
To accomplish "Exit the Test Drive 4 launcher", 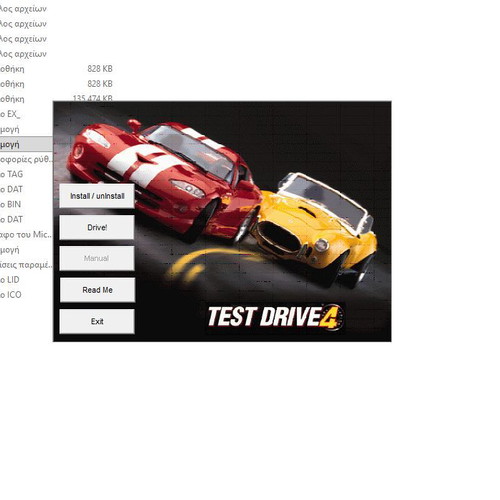I will [97, 321].
